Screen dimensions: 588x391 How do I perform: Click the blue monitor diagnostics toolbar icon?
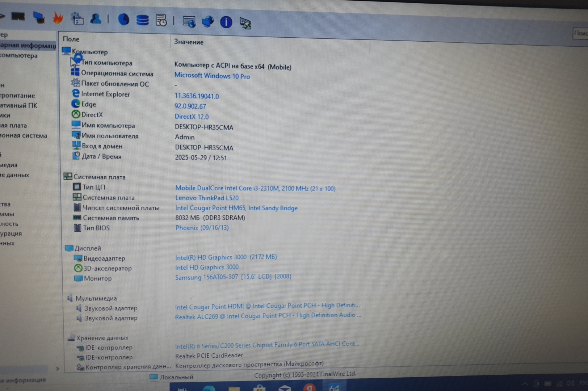point(39,17)
